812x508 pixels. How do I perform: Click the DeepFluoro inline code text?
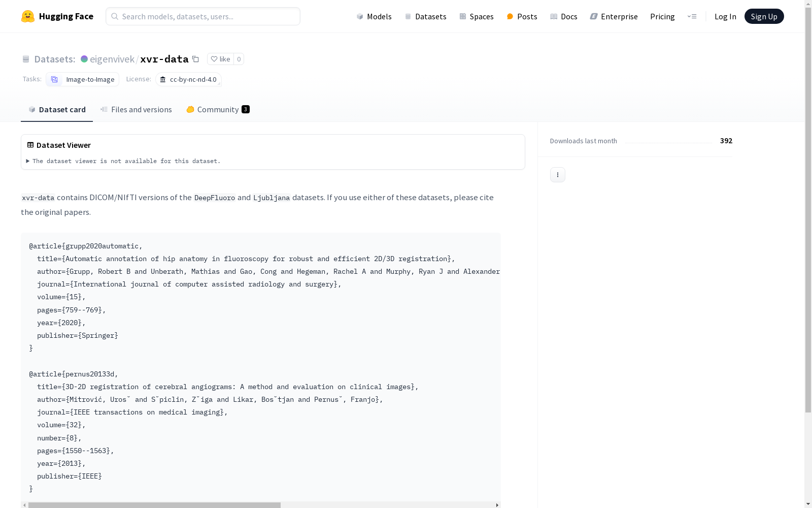(x=215, y=198)
